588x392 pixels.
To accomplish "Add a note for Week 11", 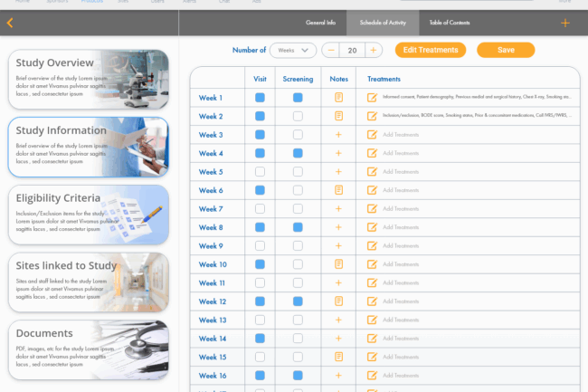I will [339, 283].
